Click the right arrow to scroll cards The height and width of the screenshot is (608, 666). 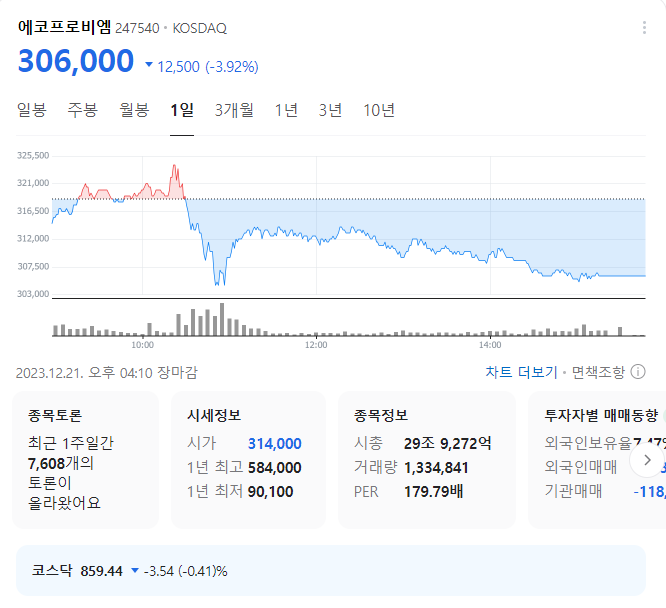pos(647,460)
